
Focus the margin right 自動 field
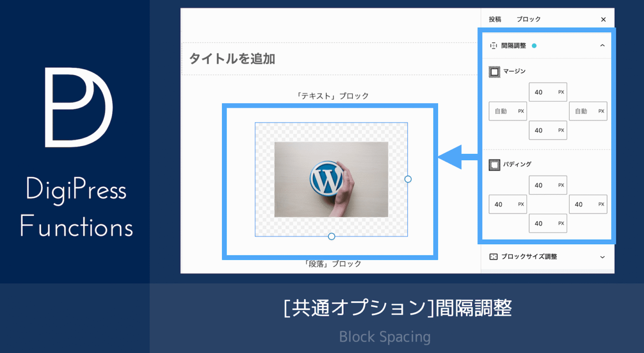point(588,111)
